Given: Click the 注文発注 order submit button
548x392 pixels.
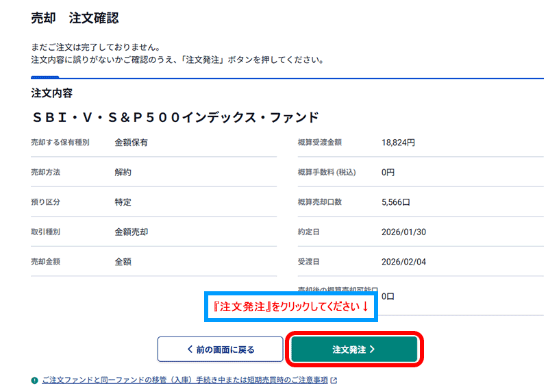Looking at the screenshot, I should (x=354, y=350).
